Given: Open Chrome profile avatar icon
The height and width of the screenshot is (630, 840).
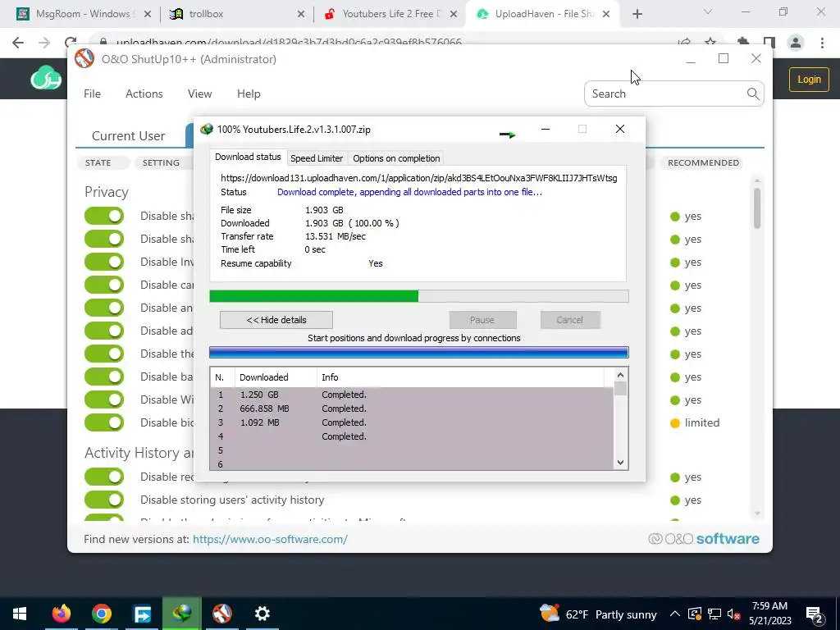Looking at the screenshot, I should coord(796,43).
